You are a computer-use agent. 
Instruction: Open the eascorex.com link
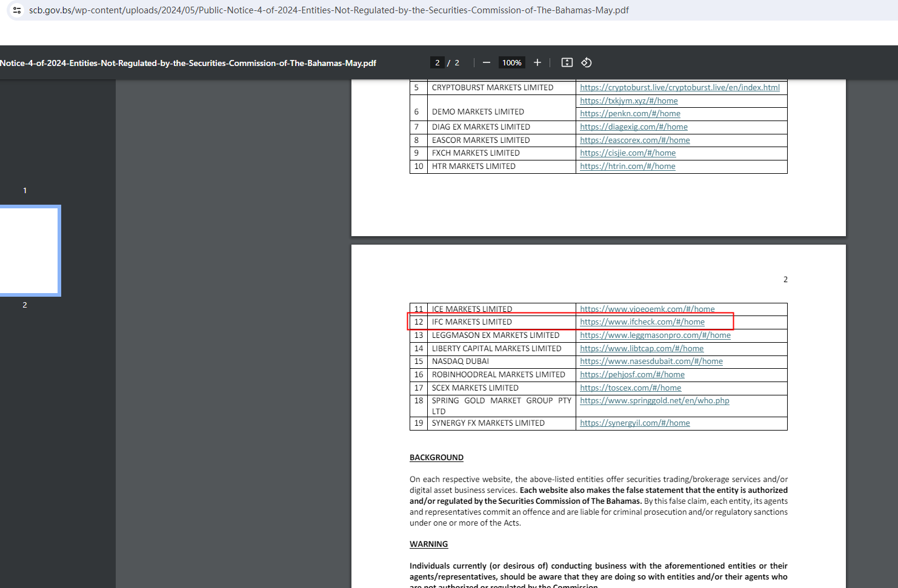(x=634, y=140)
